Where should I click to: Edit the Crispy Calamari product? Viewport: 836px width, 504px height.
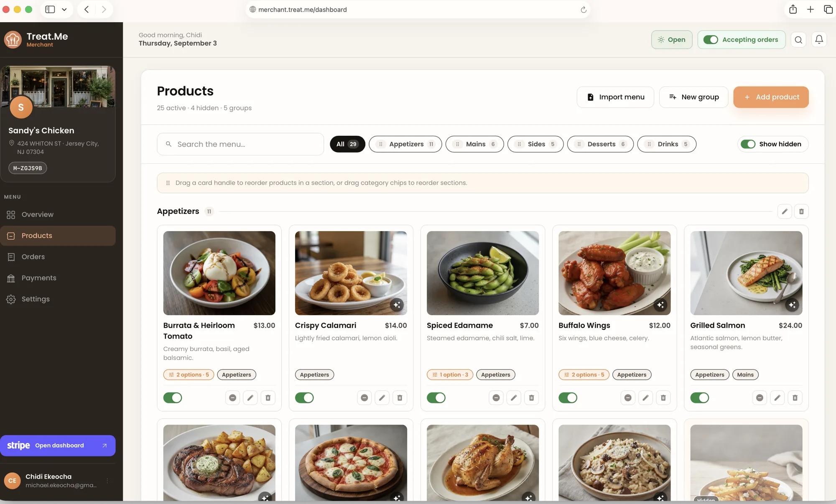382,398
